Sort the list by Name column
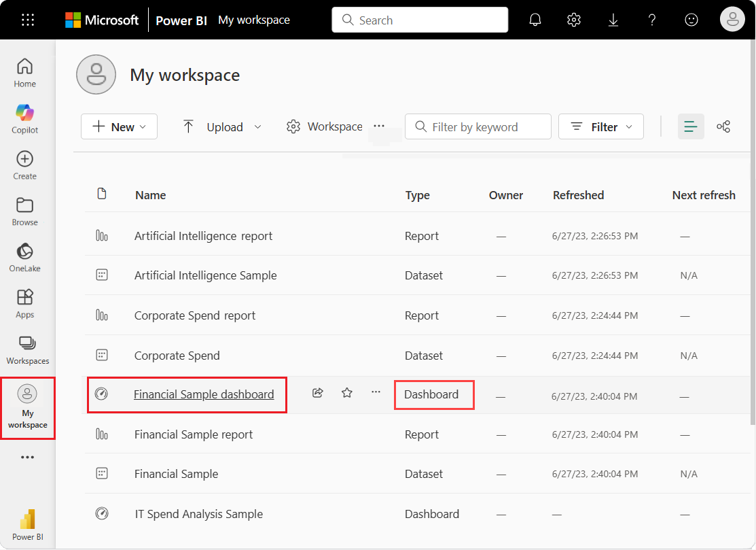Viewport: 756px width, 550px height. (x=151, y=195)
